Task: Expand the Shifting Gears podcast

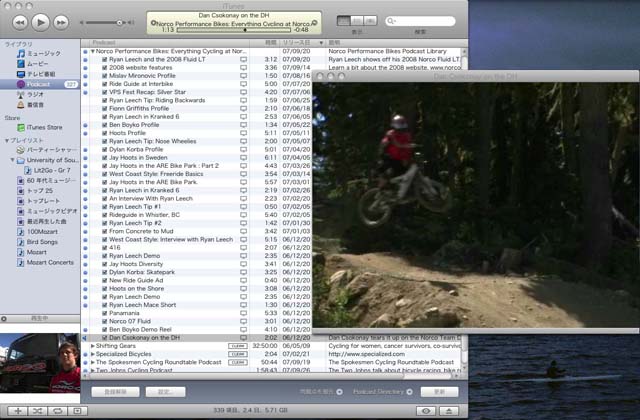Action: point(93,346)
